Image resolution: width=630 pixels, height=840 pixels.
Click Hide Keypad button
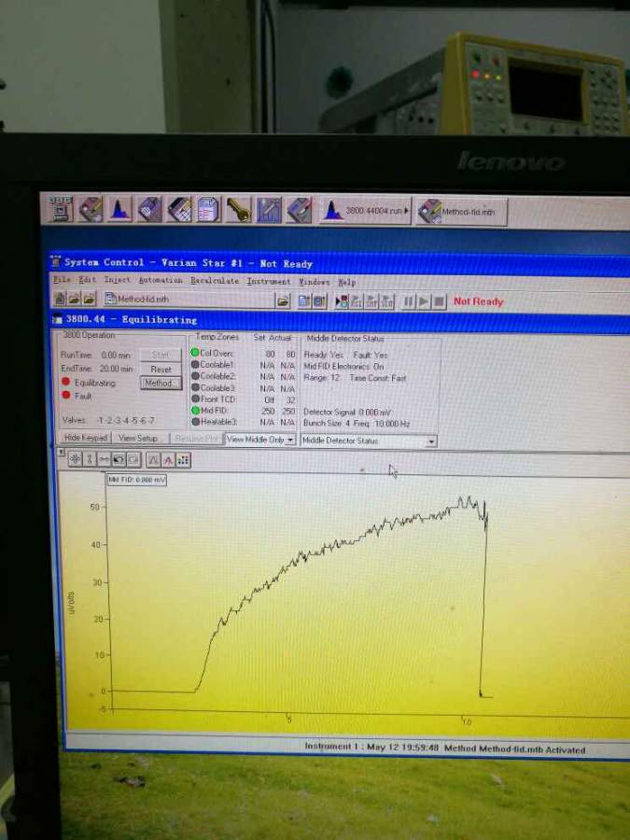coord(85,438)
